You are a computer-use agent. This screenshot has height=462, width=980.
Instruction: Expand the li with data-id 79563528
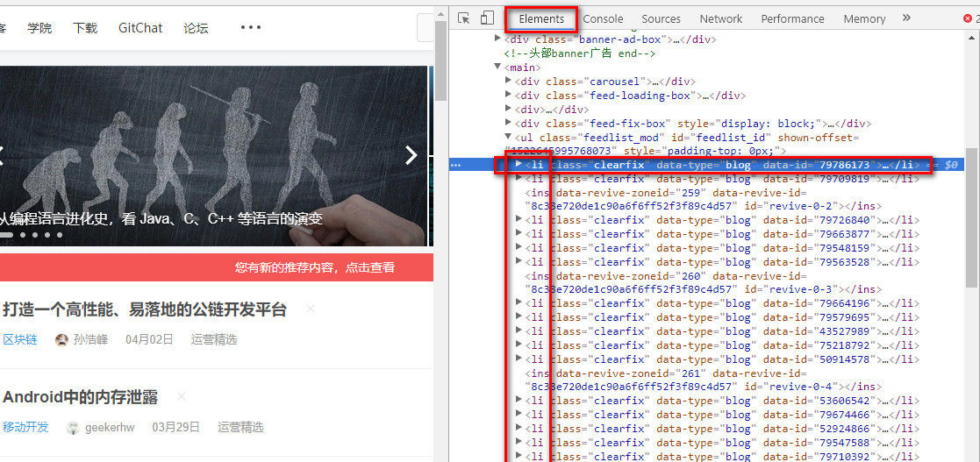[x=519, y=261]
